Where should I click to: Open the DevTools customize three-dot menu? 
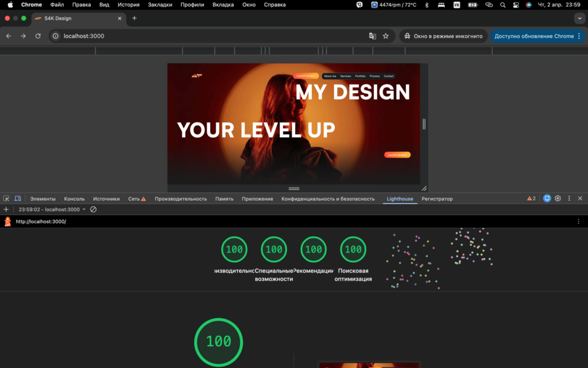(x=569, y=198)
